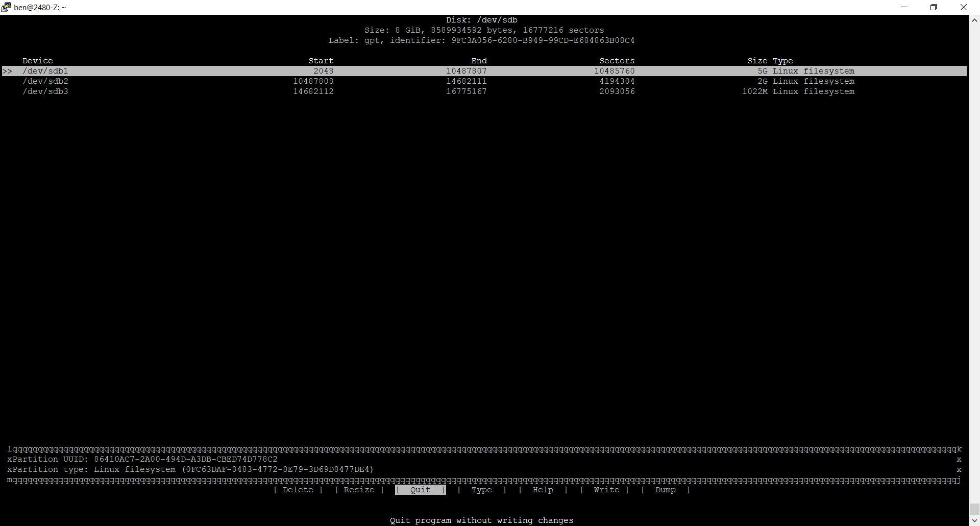980x526 pixels.
Task: Close the PuTTY terminal window
Action: [x=963, y=7]
